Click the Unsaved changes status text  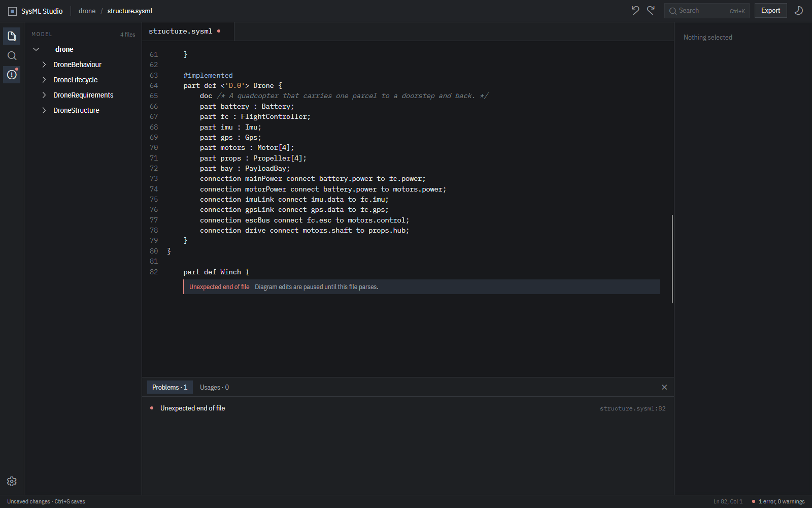click(46, 501)
